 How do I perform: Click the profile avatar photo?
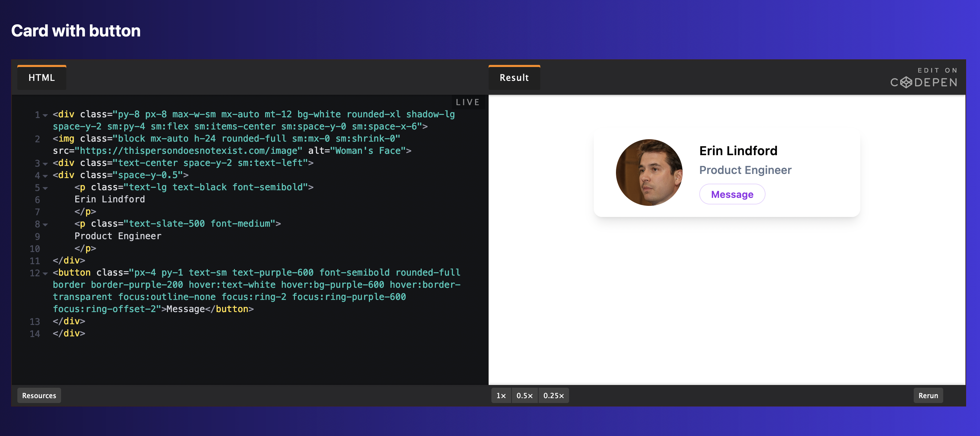649,172
